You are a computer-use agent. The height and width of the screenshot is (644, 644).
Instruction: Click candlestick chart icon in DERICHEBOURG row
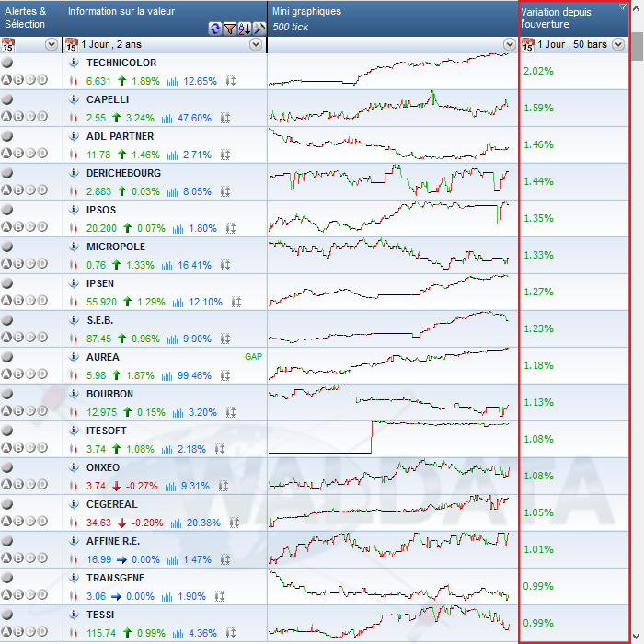tap(74, 191)
